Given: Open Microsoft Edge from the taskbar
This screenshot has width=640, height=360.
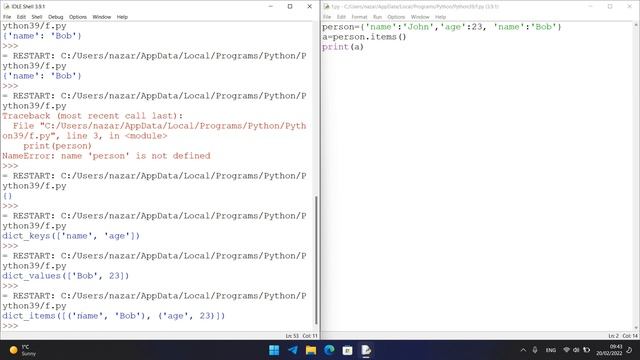Looking at the screenshot, I should 329,350.
